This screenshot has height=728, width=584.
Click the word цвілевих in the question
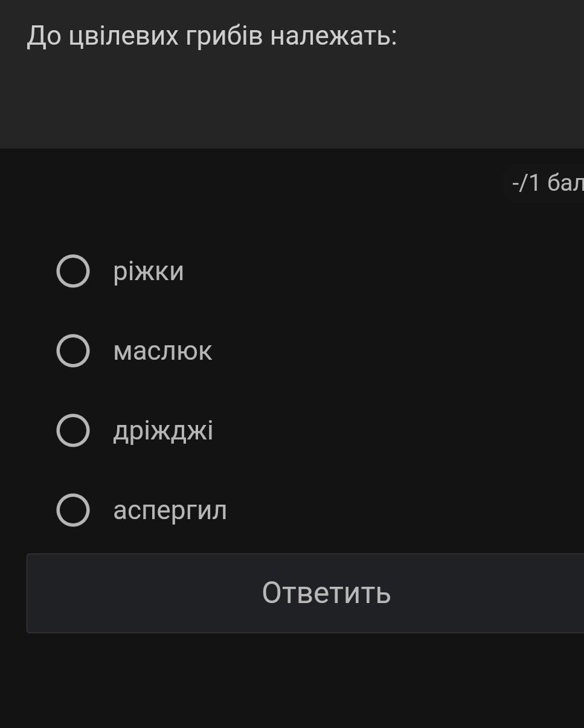pos(124,37)
